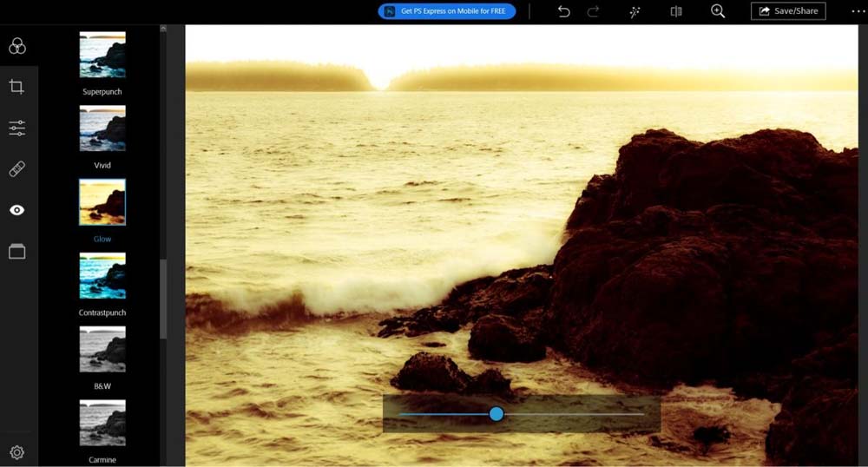Redo the last edit
868x467 pixels.
pos(594,11)
